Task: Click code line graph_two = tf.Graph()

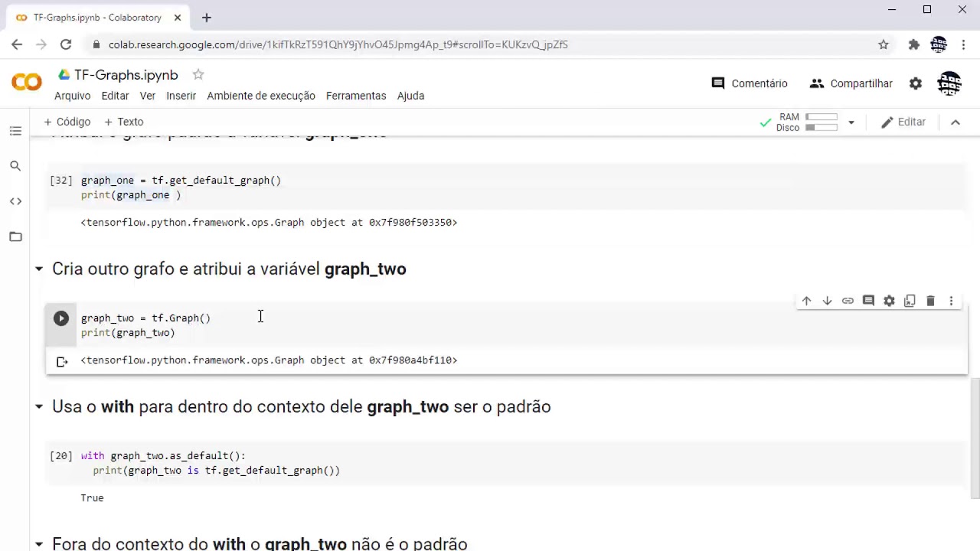Action: coord(145,318)
